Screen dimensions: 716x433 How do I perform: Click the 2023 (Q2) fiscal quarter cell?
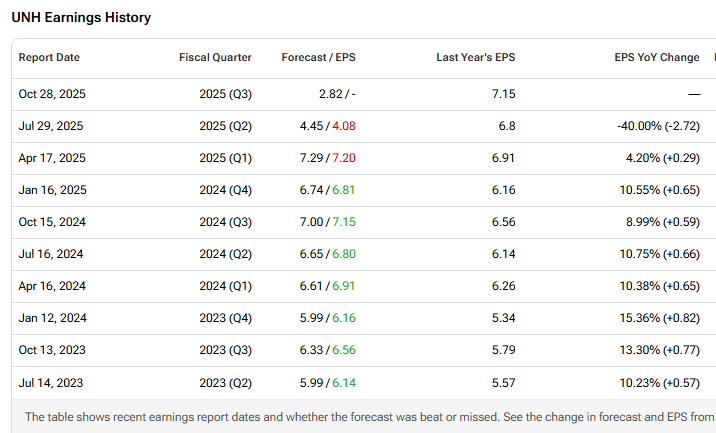225,382
